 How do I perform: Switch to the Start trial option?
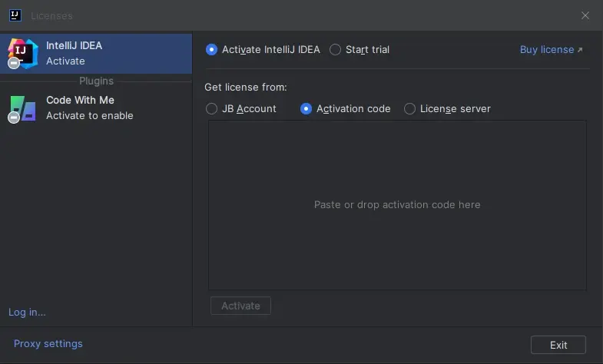coord(336,50)
